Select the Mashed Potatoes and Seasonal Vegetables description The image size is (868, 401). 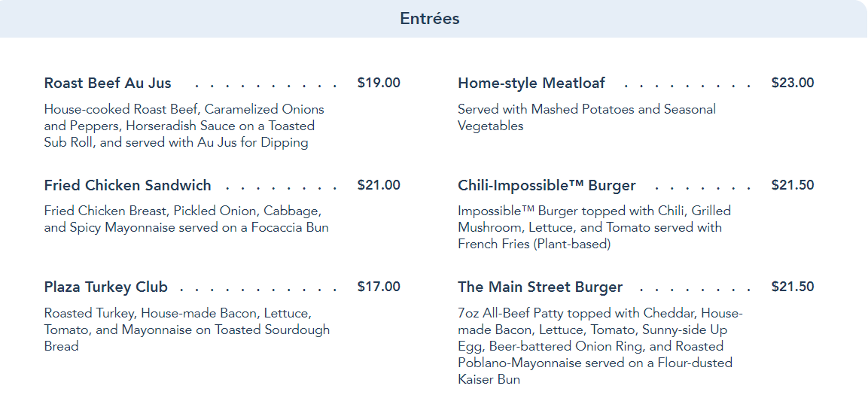[586, 117]
